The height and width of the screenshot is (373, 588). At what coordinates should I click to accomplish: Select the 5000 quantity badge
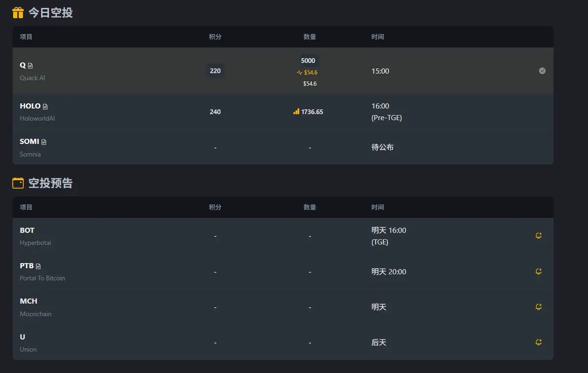pos(308,61)
